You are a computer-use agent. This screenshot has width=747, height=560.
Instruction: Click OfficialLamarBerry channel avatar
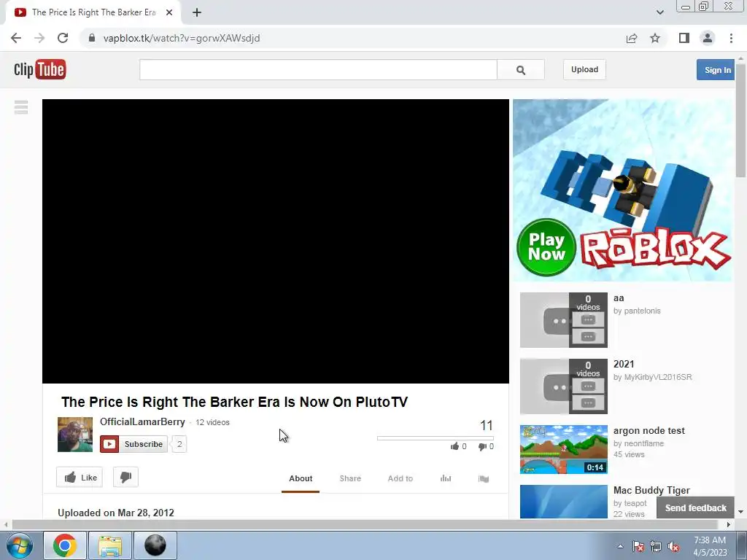[x=75, y=435]
